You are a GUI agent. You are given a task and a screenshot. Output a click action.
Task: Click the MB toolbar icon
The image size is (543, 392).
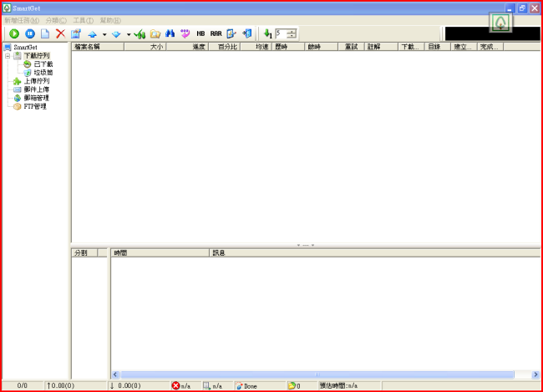coord(200,33)
